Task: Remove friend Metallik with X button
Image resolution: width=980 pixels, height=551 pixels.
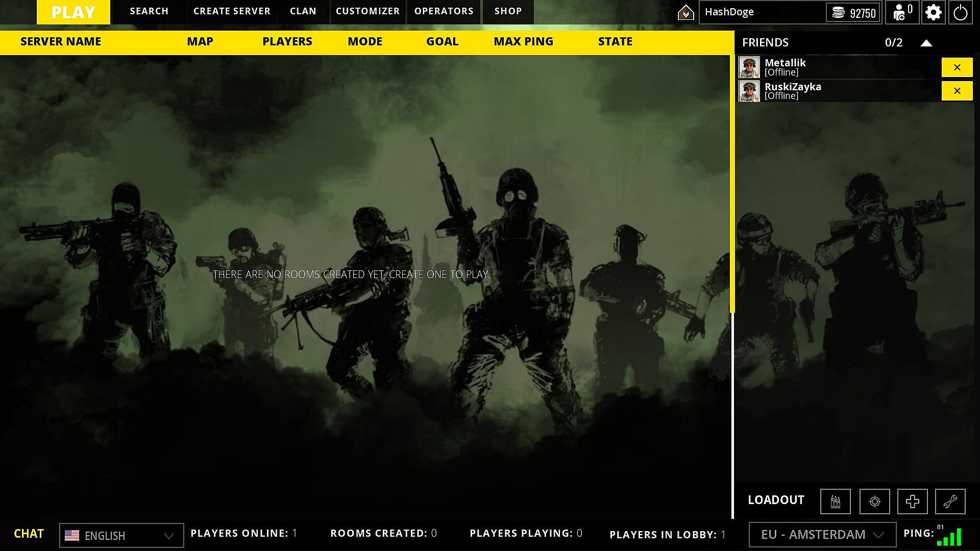Action: point(957,67)
